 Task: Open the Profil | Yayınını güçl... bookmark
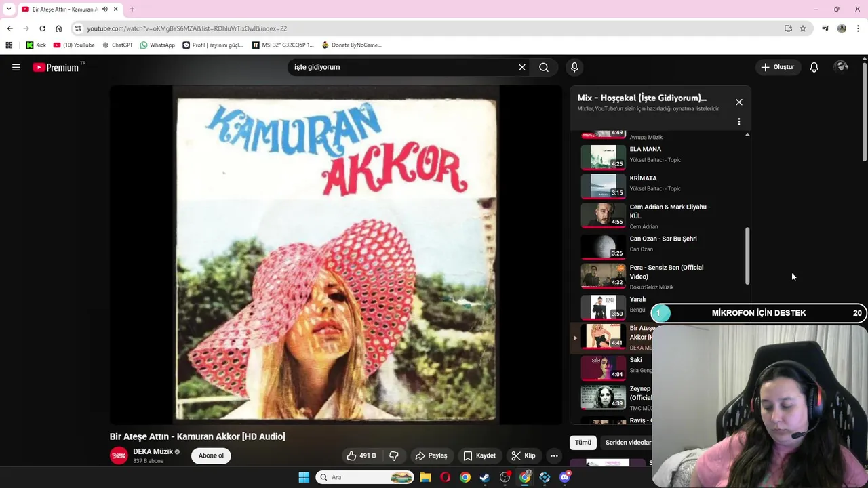(x=212, y=45)
